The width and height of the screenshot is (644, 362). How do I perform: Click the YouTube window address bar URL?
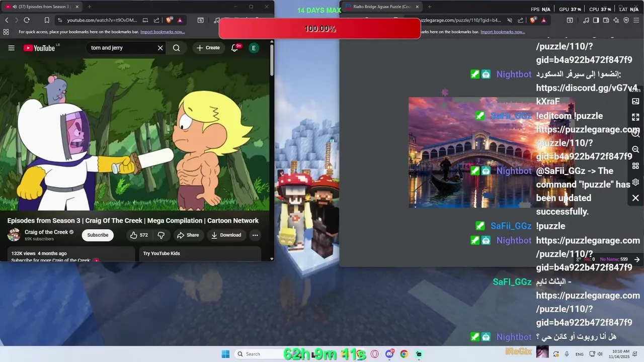(102, 20)
